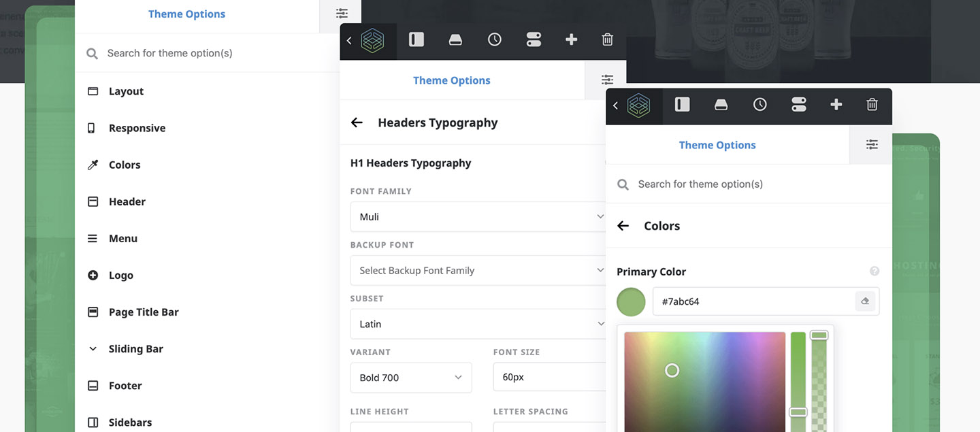Click the plus icon in the Typography panel toolbar
This screenshot has height=432, width=980.
coord(571,40)
